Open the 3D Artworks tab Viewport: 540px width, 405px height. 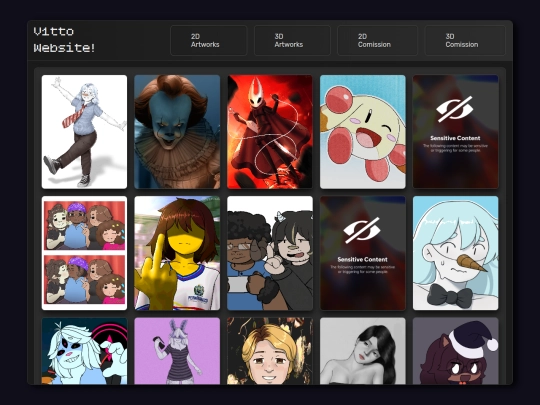coord(292,40)
